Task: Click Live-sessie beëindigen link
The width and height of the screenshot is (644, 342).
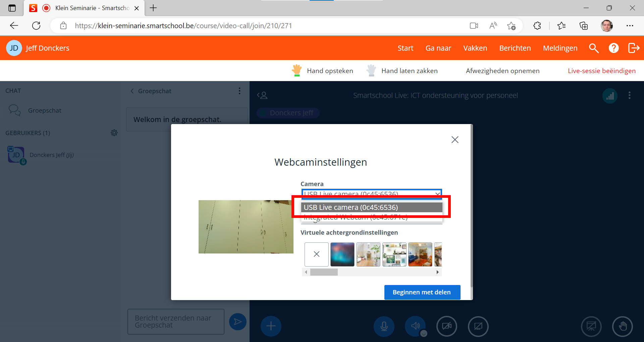Action: pyautogui.click(x=601, y=71)
